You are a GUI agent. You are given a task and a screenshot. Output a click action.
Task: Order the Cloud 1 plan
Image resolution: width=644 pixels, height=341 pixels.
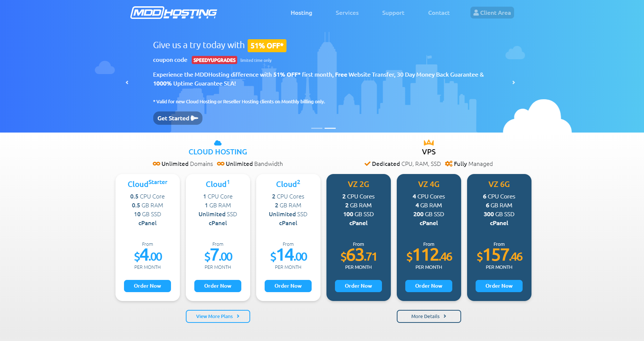tap(218, 286)
